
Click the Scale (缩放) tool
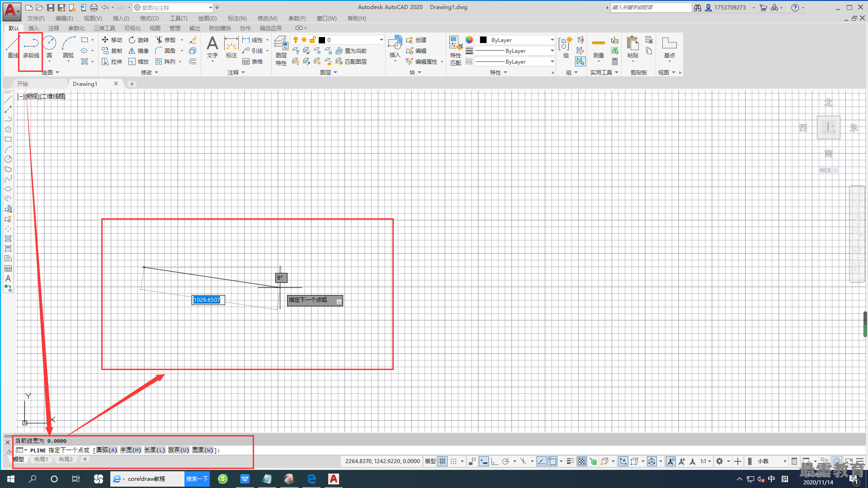[x=139, y=61]
